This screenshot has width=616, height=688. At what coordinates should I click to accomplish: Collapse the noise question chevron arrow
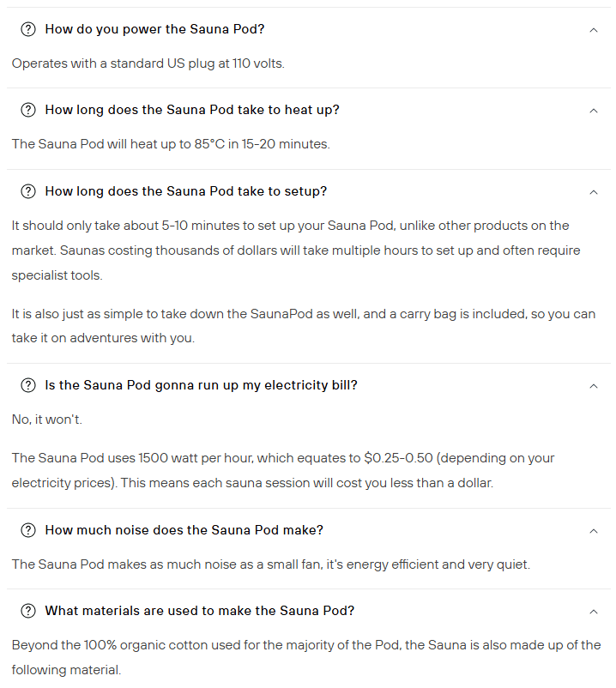point(594,531)
